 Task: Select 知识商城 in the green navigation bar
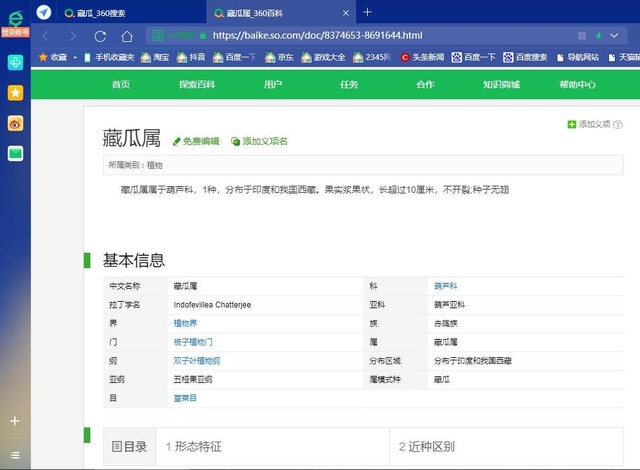501,85
